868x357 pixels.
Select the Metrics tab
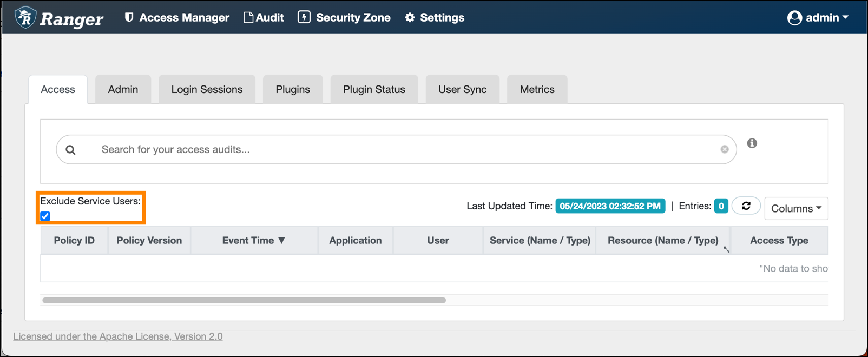tap(537, 90)
